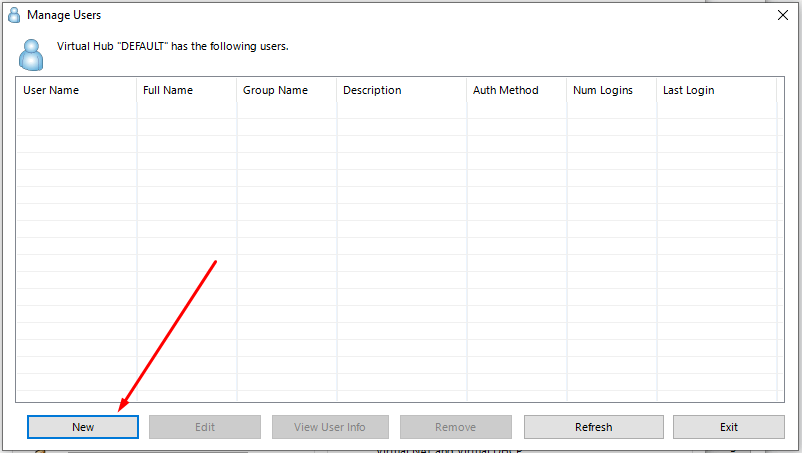Click the disabled Remove button

[x=455, y=427]
